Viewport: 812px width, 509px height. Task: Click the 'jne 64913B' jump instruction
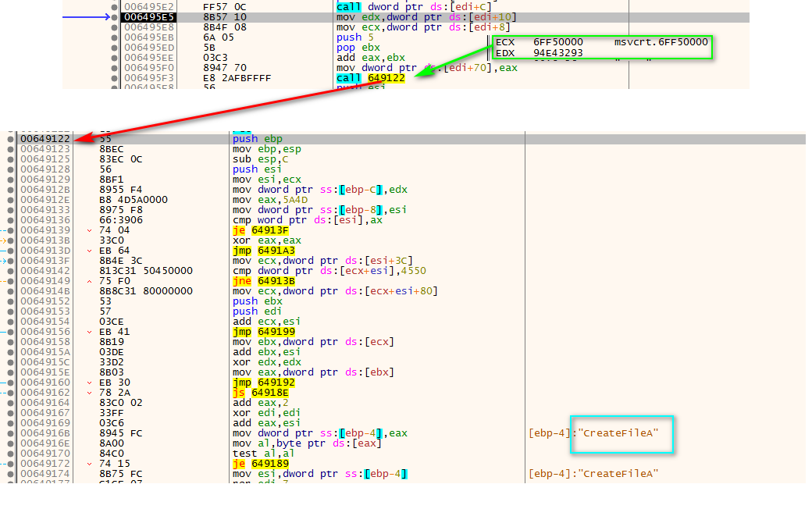click(264, 281)
